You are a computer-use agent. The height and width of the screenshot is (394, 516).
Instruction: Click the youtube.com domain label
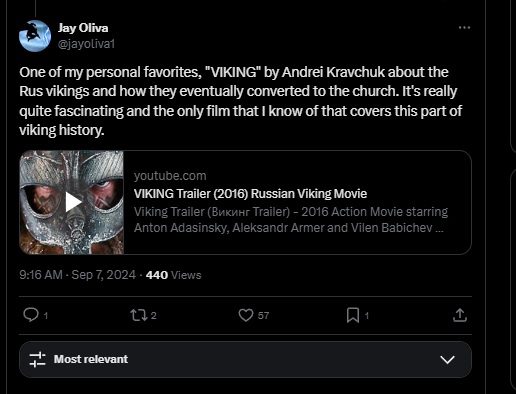point(170,176)
